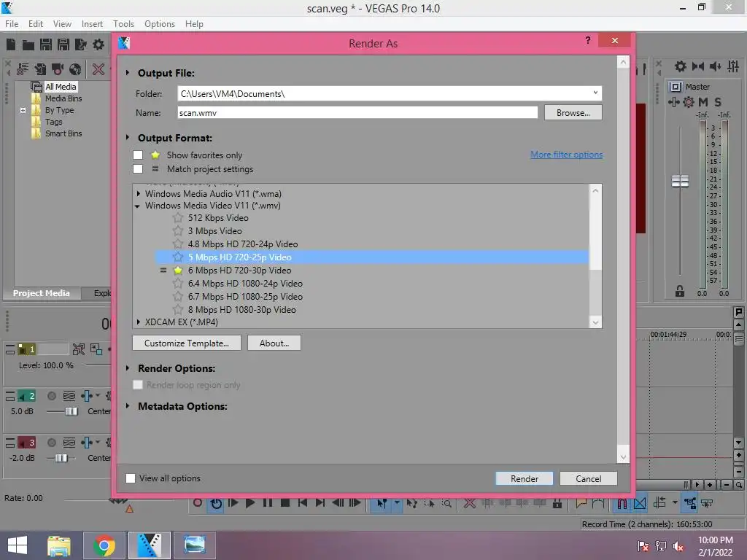Check the Show favorites only checkbox
747x560 pixels.
[x=138, y=155]
